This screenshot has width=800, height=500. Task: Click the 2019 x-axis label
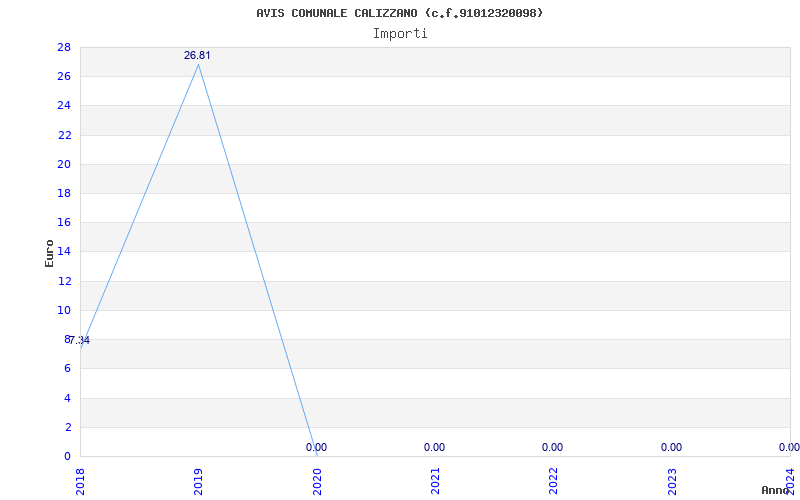point(198,482)
